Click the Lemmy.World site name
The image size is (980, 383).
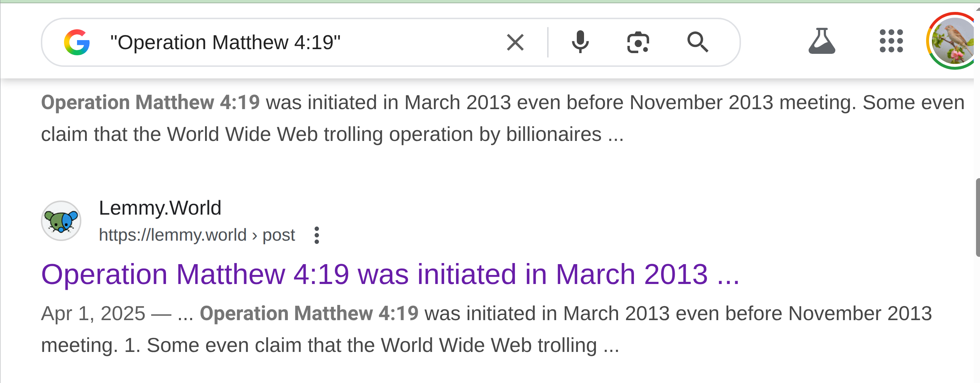pyautogui.click(x=160, y=208)
